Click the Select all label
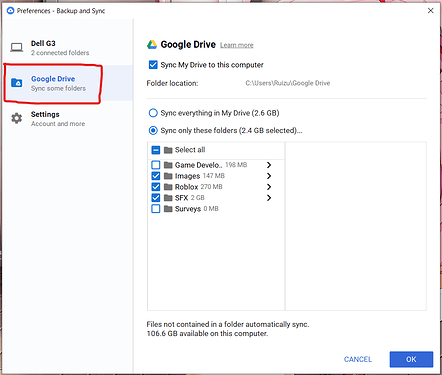Screen dimensions: 442x375 [x=190, y=150]
